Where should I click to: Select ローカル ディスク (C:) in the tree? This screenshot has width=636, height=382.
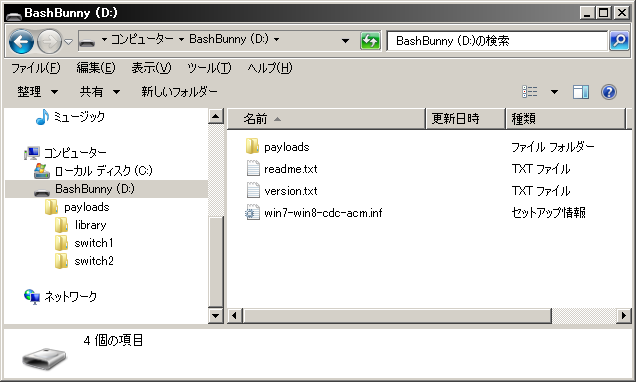point(103,171)
